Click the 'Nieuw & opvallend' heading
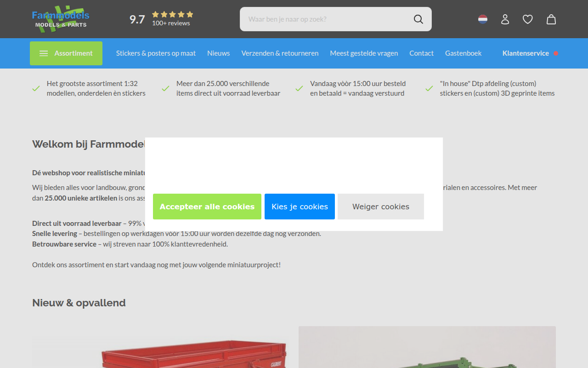588x368 pixels. 79,303
